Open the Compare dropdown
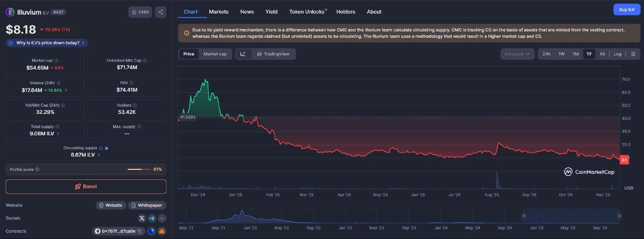 517,54
